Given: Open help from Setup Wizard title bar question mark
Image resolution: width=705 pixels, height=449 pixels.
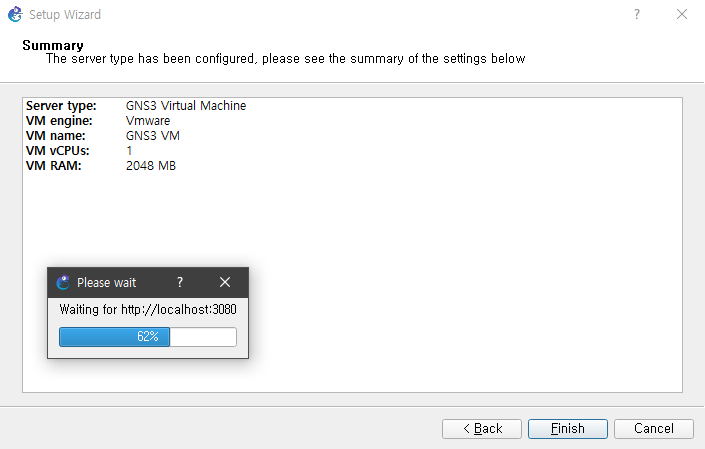Looking at the screenshot, I should tap(637, 14).
